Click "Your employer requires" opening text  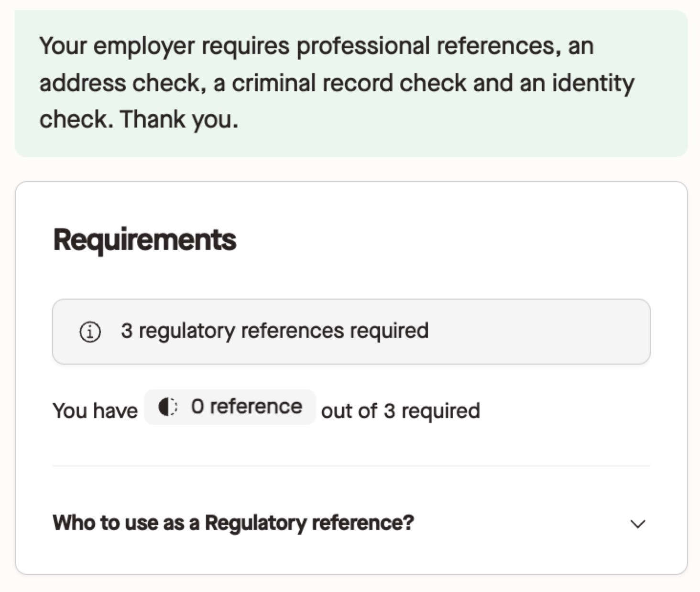[164, 46]
